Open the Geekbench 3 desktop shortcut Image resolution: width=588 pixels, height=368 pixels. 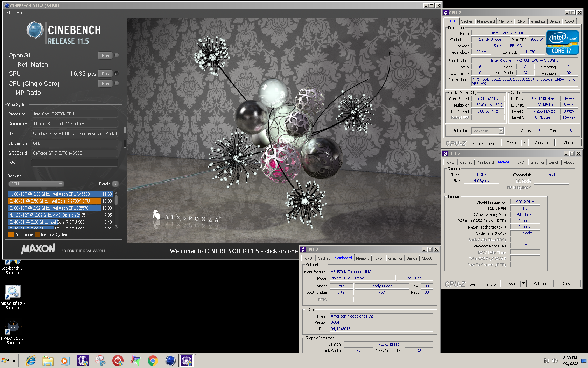pos(13,267)
